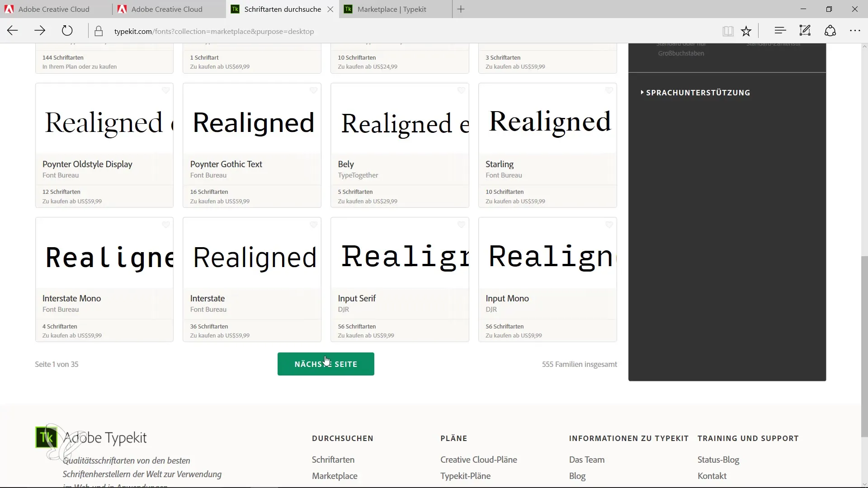
Task: Click TypeTogether foundry under Bely
Action: coord(358,175)
